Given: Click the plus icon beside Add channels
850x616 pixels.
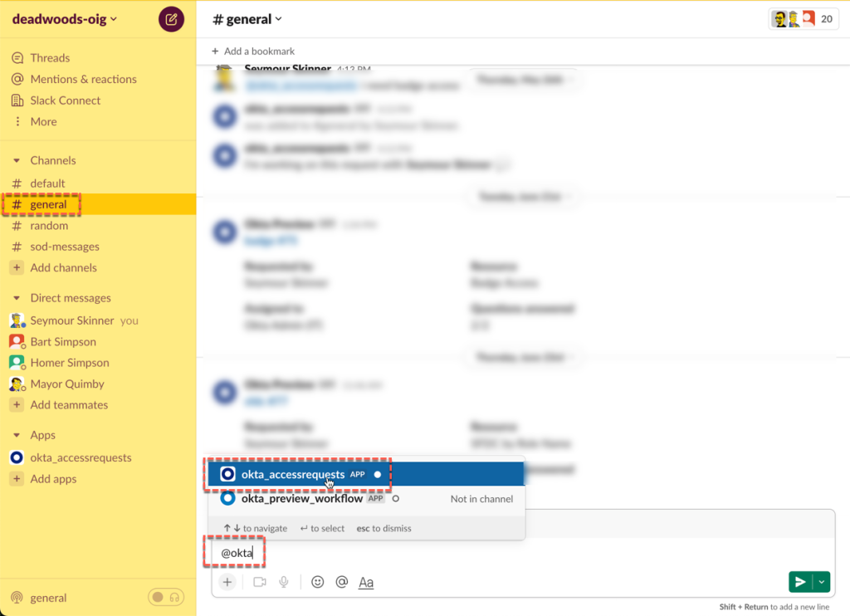Looking at the screenshot, I should [17, 267].
